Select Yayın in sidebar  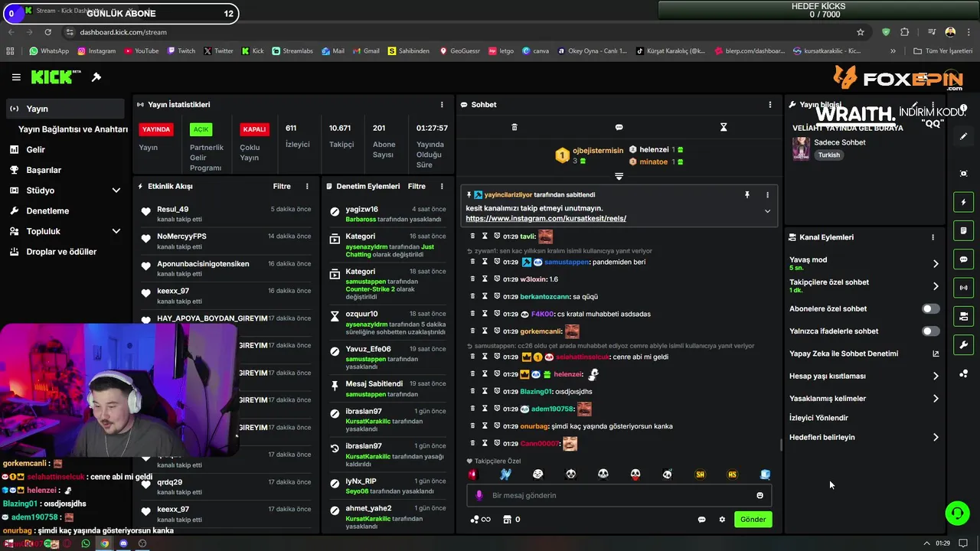pos(64,109)
